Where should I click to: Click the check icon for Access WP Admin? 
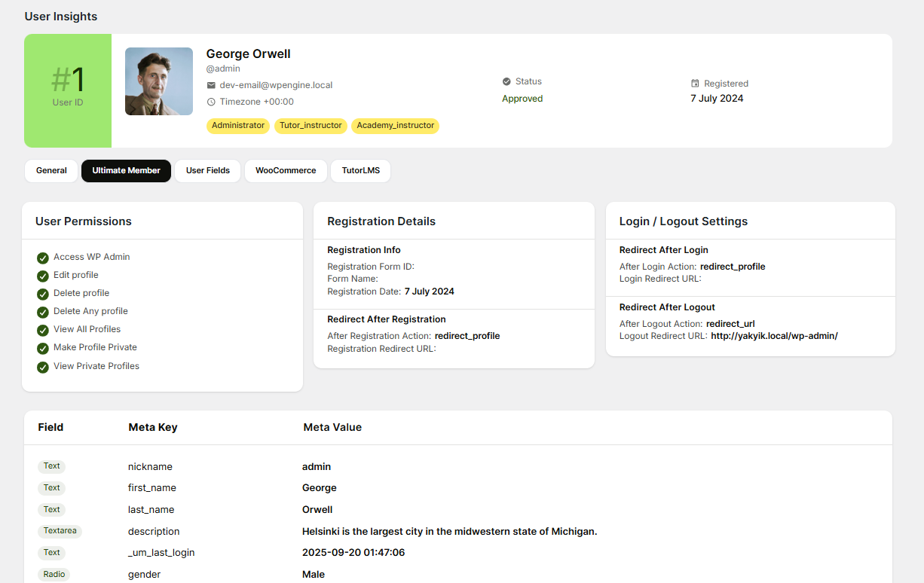pyautogui.click(x=43, y=258)
